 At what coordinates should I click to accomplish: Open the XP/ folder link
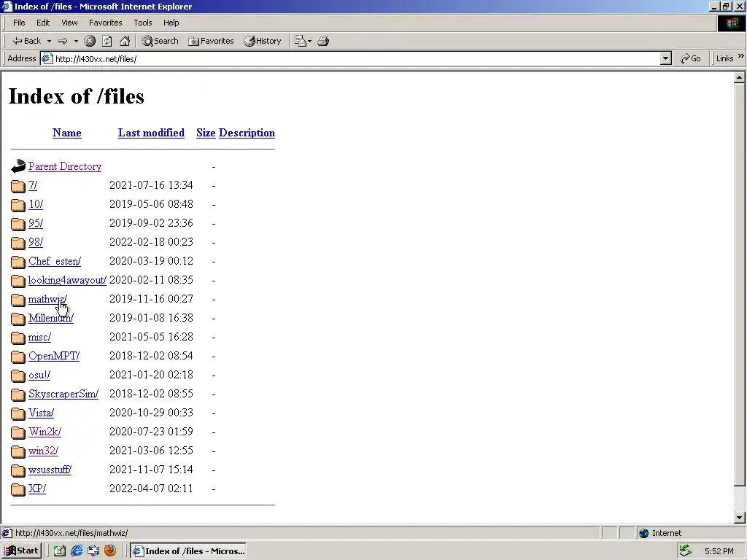pyautogui.click(x=37, y=489)
